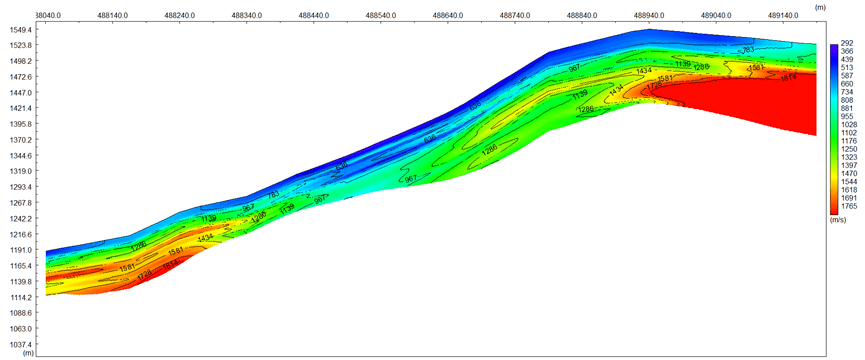Select the 955 legend value
The image size is (865, 360).
pos(847,117)
